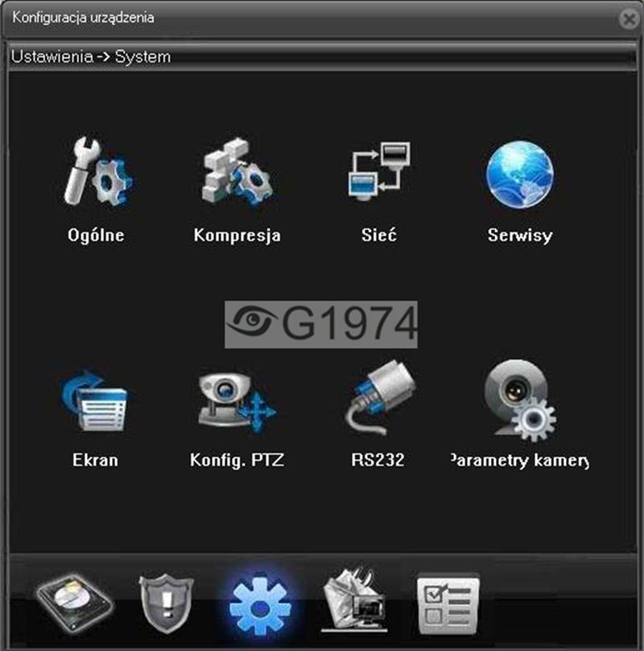Open the Kompresja blocks icon
The height and width of the screenshot is (651, 644).
coord(237,172)
